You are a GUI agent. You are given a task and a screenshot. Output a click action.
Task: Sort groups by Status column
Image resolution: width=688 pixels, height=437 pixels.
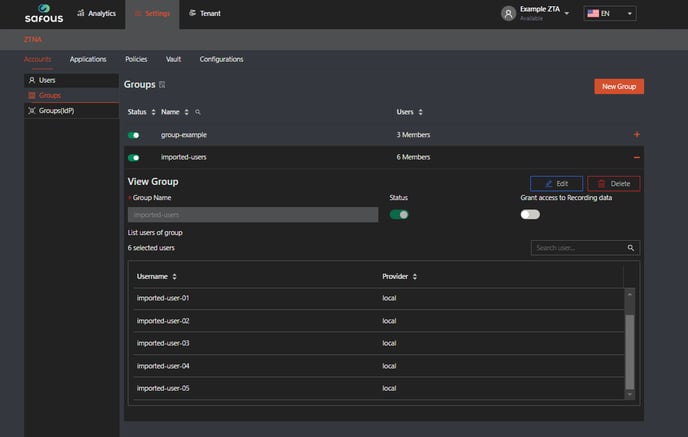pos(153,112)
